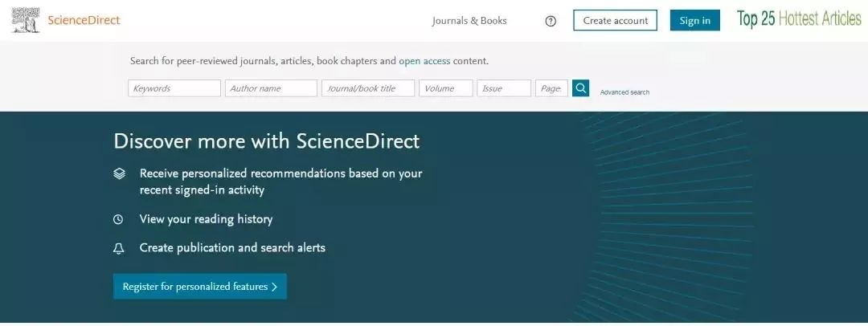Click the alerts bell icon

[119, 248]
